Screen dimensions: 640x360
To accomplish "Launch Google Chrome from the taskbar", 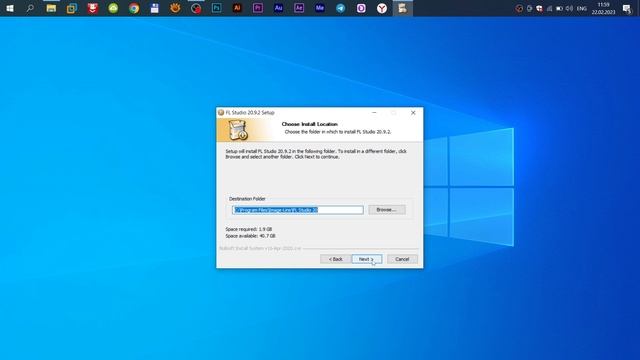I will (x=134, y=8).
